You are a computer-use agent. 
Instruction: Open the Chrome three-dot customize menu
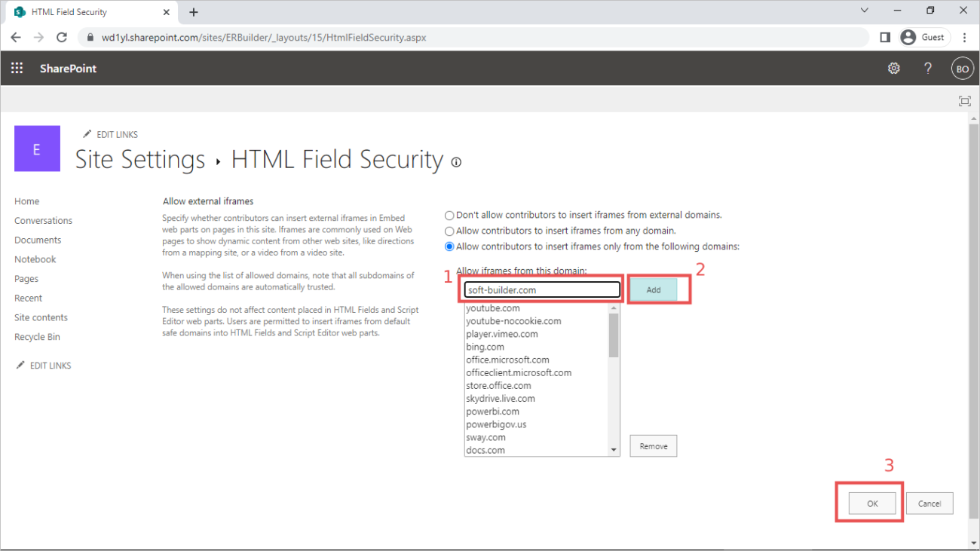[x=965, y=36]
